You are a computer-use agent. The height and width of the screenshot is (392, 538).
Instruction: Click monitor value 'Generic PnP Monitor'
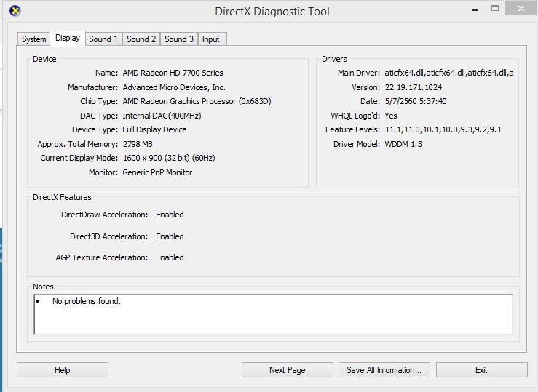click(x=157, y=172)
